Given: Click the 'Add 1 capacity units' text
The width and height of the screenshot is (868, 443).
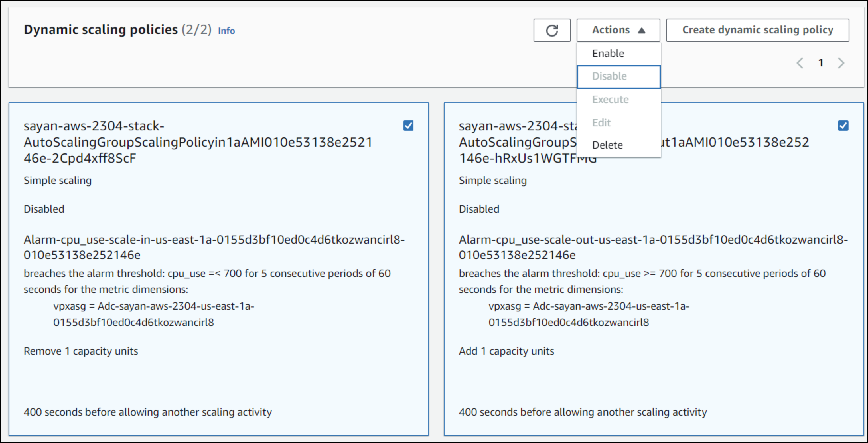Looking at the screenshot, I should 506,351.
